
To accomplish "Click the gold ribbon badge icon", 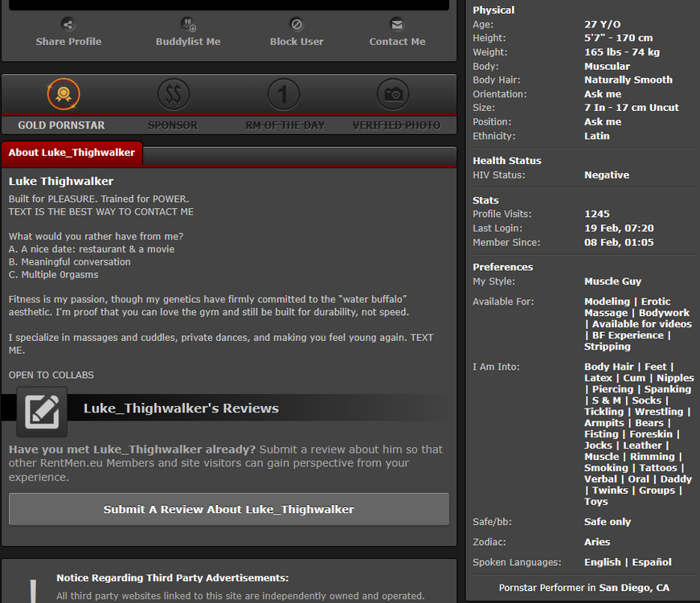I will pos(62,95).
